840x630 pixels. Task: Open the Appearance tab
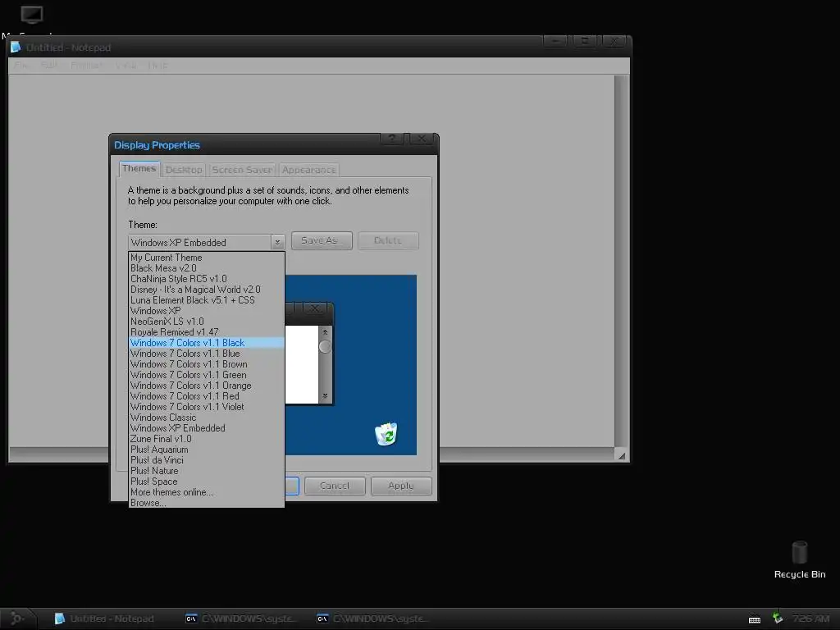(x=308, y=170)
